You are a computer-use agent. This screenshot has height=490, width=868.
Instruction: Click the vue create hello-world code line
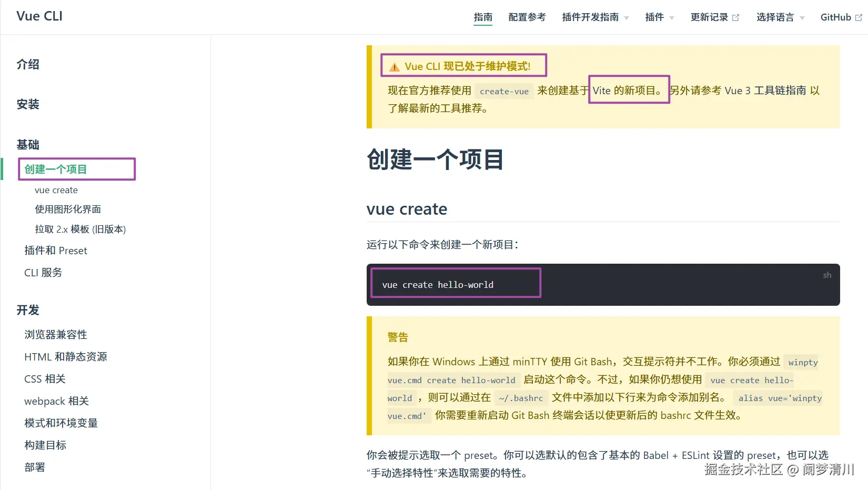438,285
